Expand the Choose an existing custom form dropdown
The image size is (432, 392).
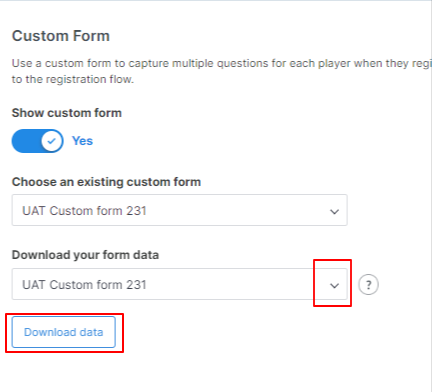[x=180, y=210]
